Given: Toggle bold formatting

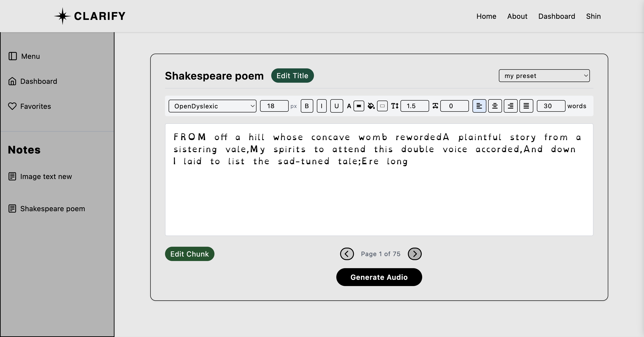Looking at the screenshot, I should coord(307,106).
